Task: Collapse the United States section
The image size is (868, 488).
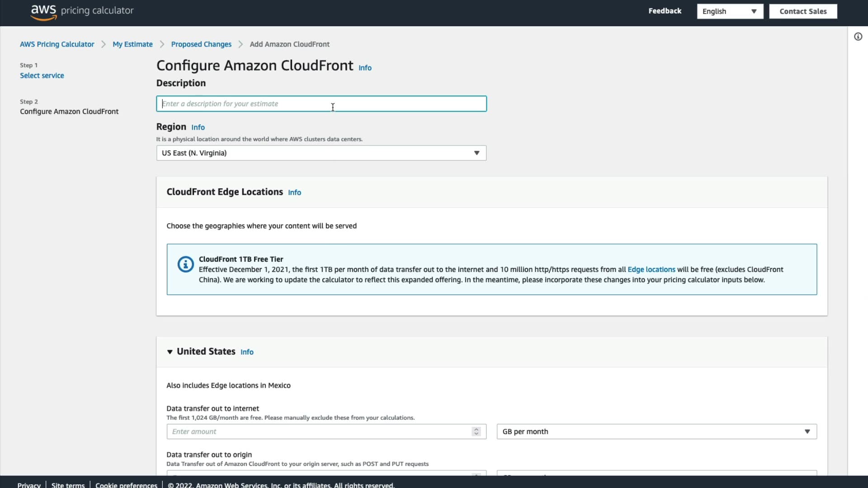Action: click(170, 352)
